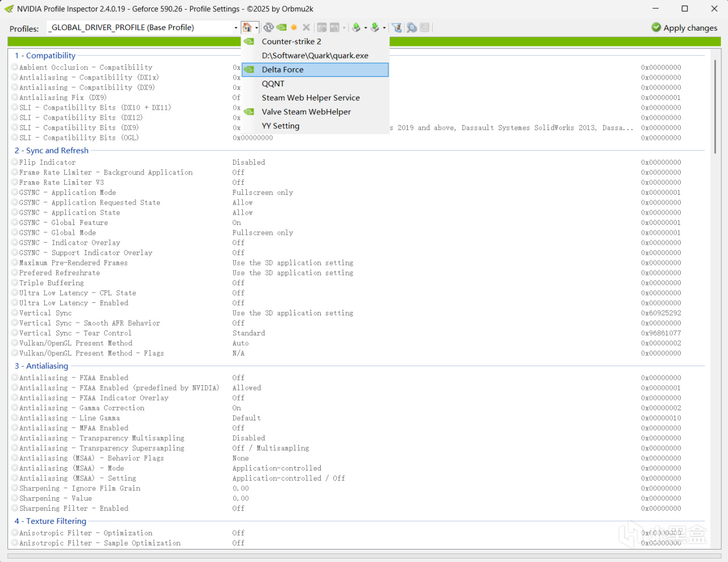The image size is (728, 562).
Task: Click the gear icon beside Flip Indicator
Action: pyautogui.click(x=15, y=163)
